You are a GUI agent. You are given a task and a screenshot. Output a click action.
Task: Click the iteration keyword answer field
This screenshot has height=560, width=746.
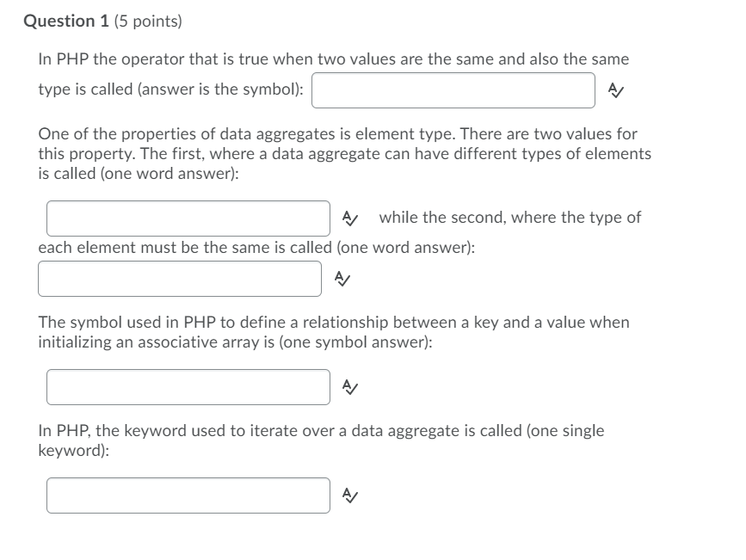pos(188,495)
